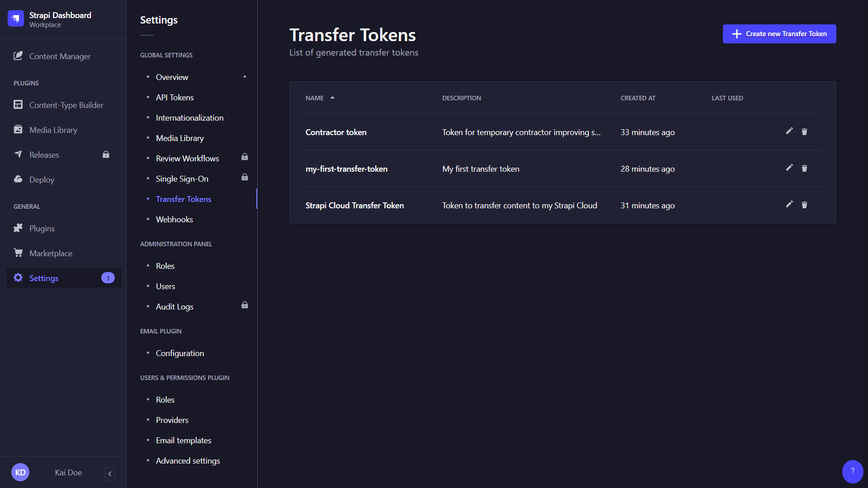Delete the Contractor token with trash icon

tap(805, 131)
